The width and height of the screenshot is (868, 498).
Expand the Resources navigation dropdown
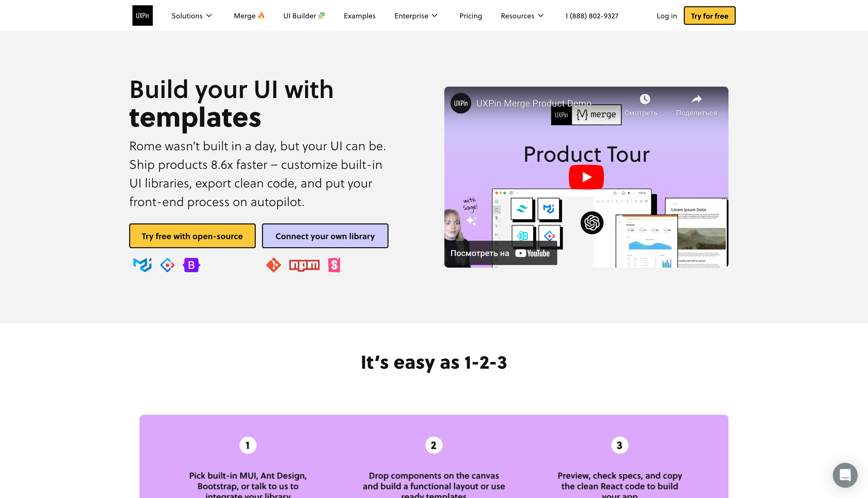coord(521,15)
